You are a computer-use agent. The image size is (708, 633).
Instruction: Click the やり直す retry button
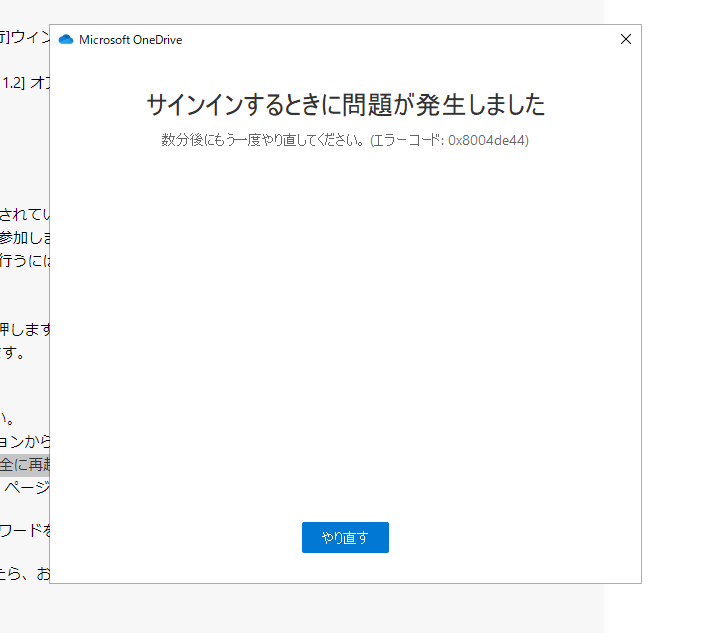point(345,537)
